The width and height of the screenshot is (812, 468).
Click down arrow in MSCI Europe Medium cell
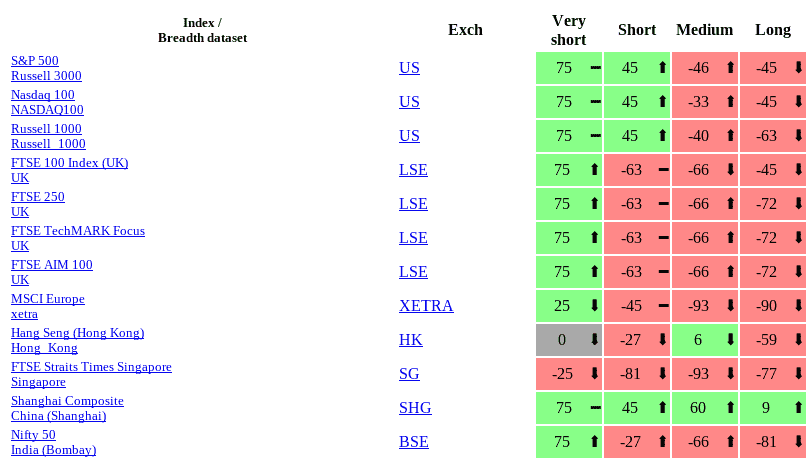pos(730,306)
